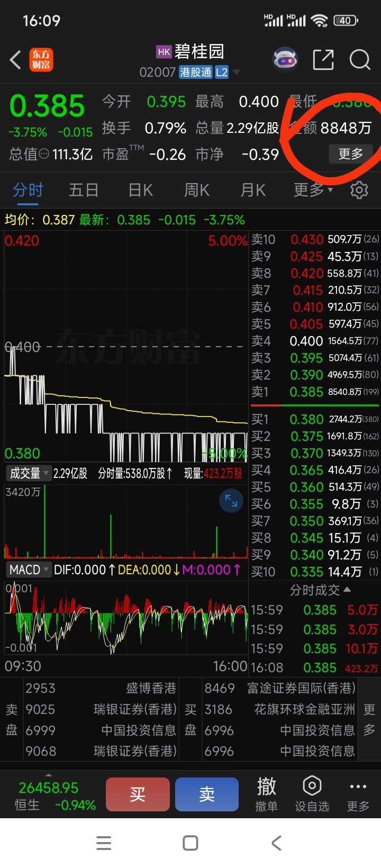Screen dimensions: 381x868
Task: Tap buyer broker 富途证券国际(香港) row
Action: click(280, 688)
